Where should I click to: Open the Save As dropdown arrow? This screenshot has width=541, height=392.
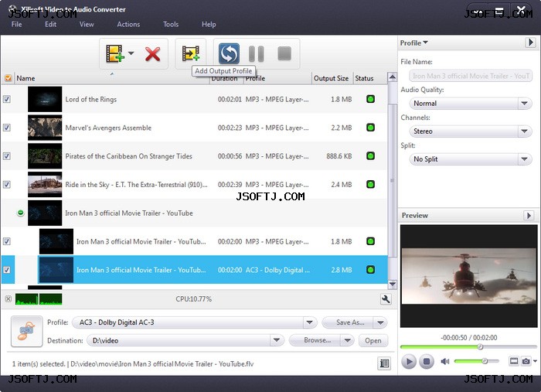pyautogui.click(x=380, y=322)
